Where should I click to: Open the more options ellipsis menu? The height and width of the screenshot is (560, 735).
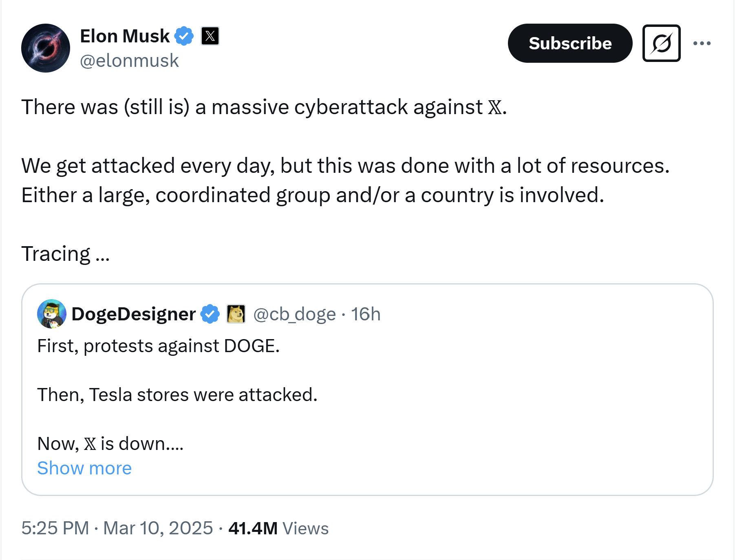coord(703,43)
